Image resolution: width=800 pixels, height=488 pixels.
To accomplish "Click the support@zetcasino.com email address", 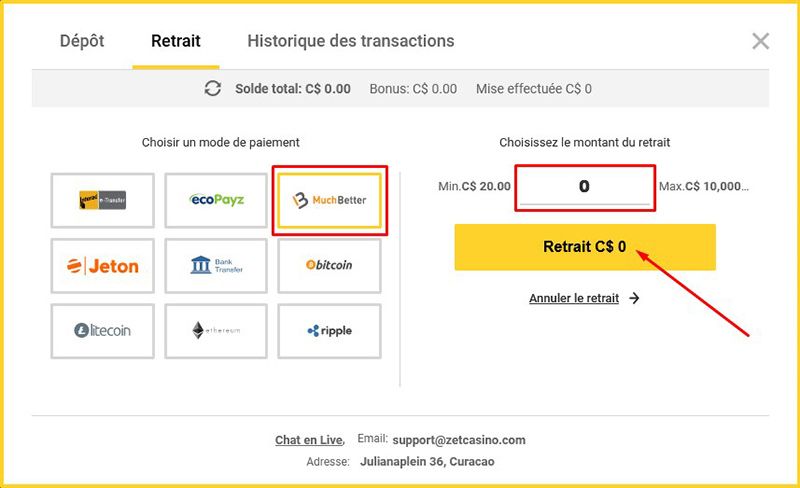I will pyautogui.click(x=459, y=440).
